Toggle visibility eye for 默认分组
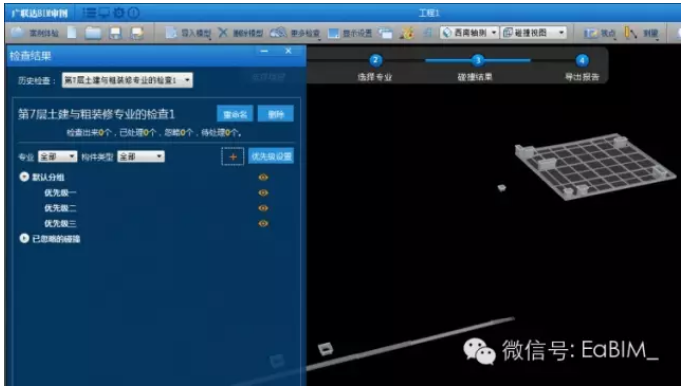The width and height of the screenshot is (683, 387). click(263, 177)
